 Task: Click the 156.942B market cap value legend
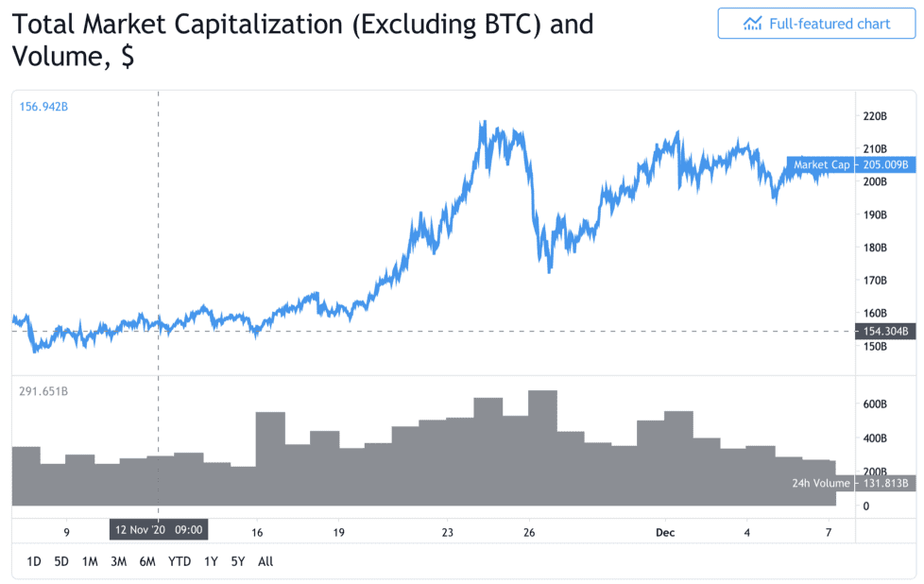point(43,107)
